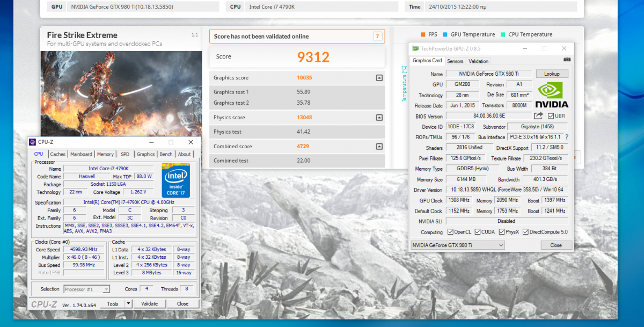The width and height of the screenshot is (644, 327).
Task: Toggle the UEFI checkbox
Action: 551,116
